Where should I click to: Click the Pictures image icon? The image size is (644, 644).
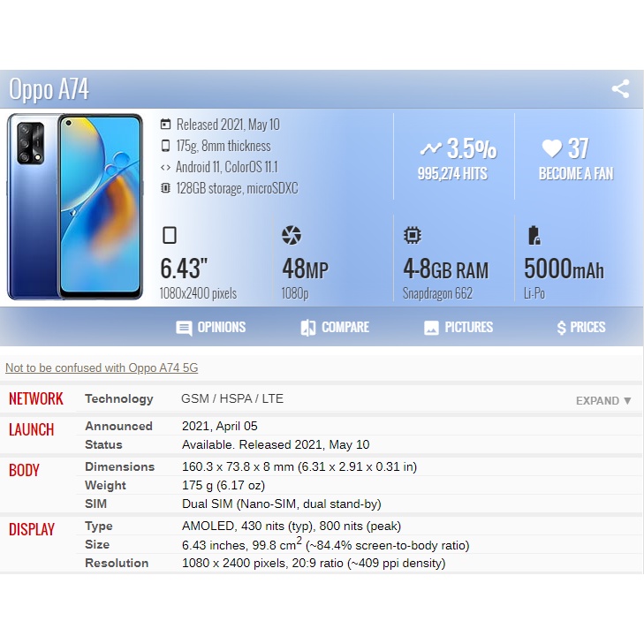pos(431,328)
